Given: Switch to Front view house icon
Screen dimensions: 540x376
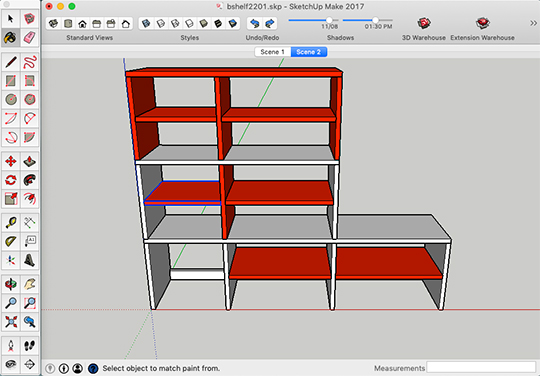Looking at the screenshot, I should point(82,23).
